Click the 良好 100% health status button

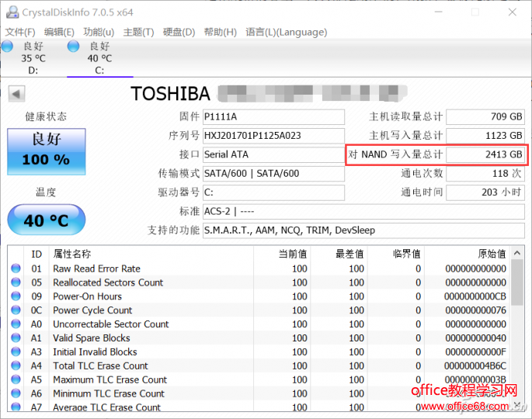tap(46, 151)
